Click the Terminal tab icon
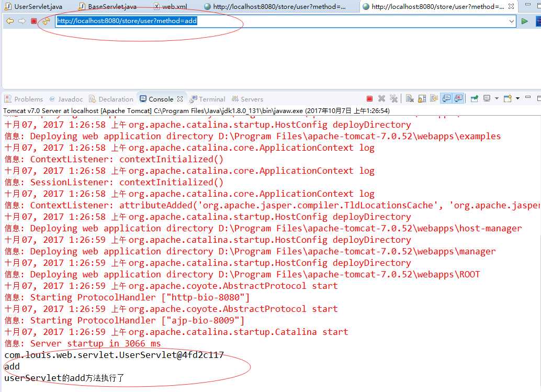 pos(194,99)
